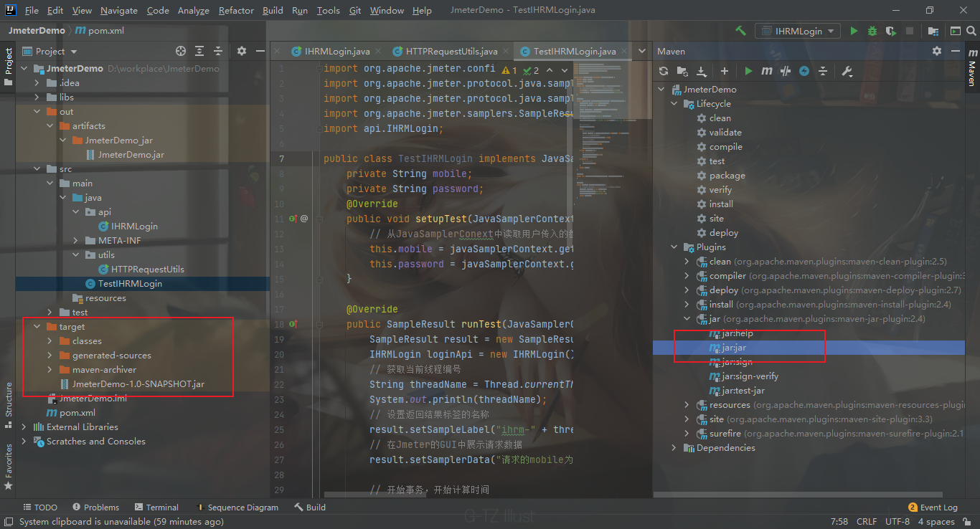The height and width of the screenshot is (529, 980).
Task: Collapse the target folder
Action: [37, 327]
